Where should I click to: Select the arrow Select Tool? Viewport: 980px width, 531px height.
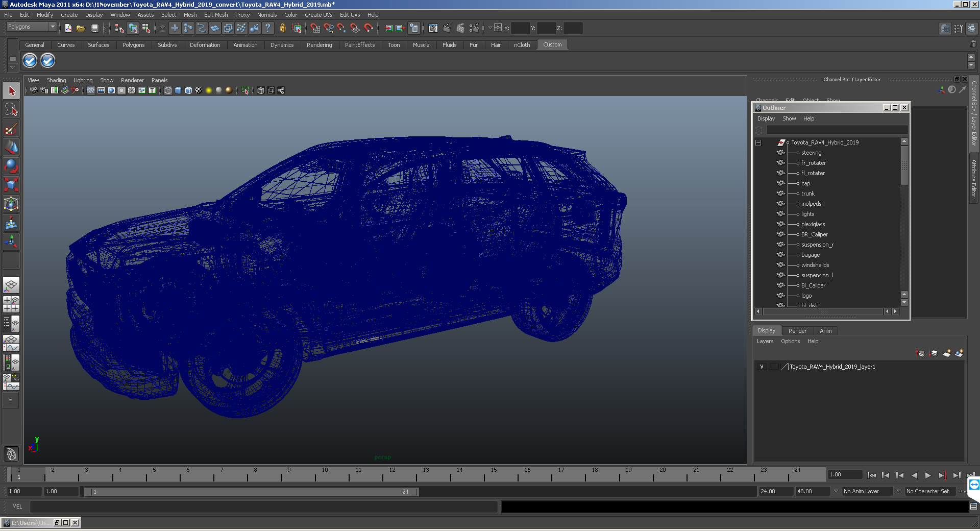(x=11, y=91)
